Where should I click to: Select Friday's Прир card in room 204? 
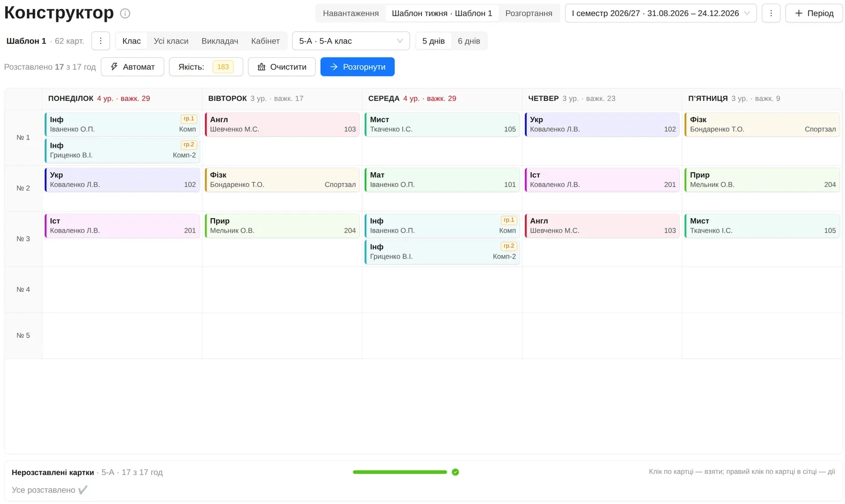pos(762,180)
